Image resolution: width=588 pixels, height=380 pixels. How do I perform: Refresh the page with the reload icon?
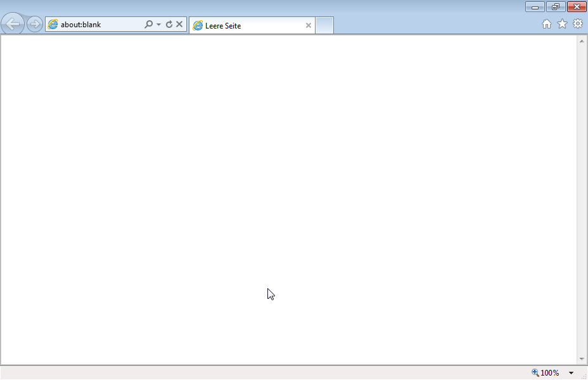point(169,24)
